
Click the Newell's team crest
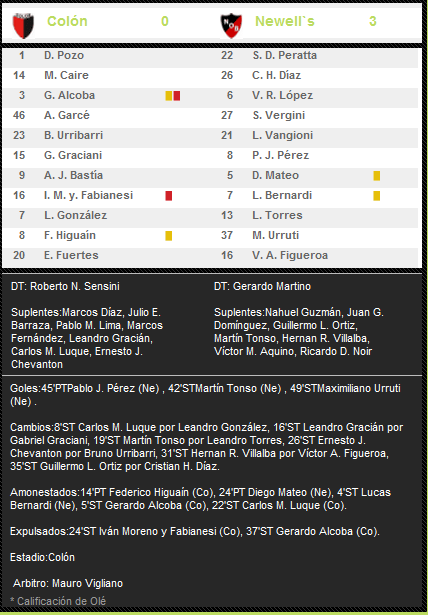tap(231, 25)
